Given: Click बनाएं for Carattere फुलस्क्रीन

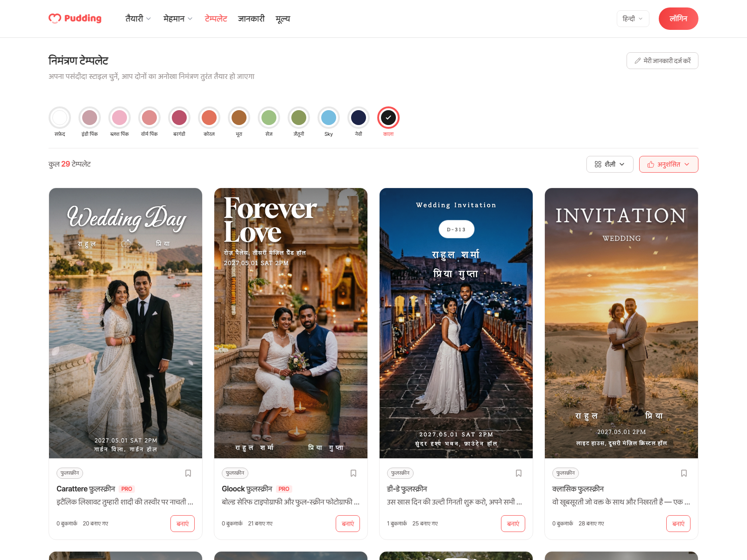Looking at the screenshot, I should (x=183, y=524).
